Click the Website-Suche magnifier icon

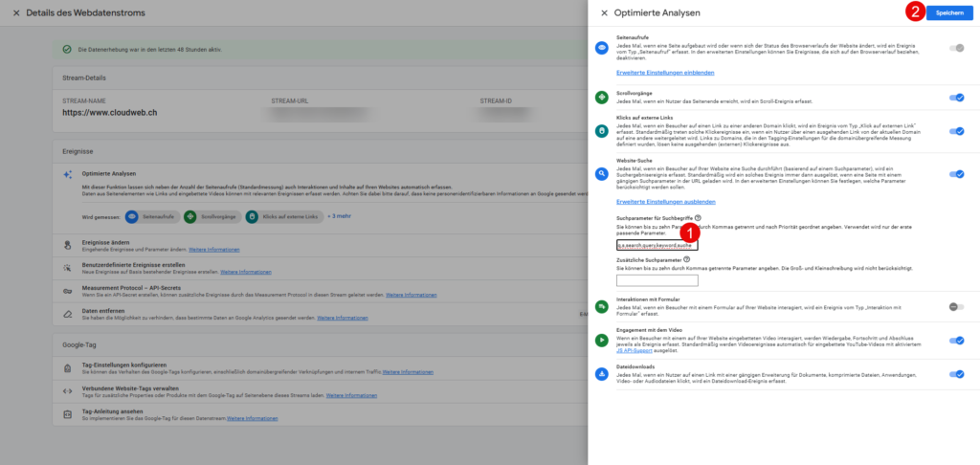click(602, 174)
